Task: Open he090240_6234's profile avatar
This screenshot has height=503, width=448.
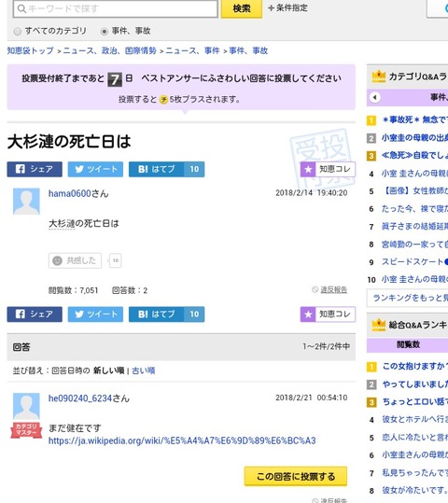Action: coord(26,406)
